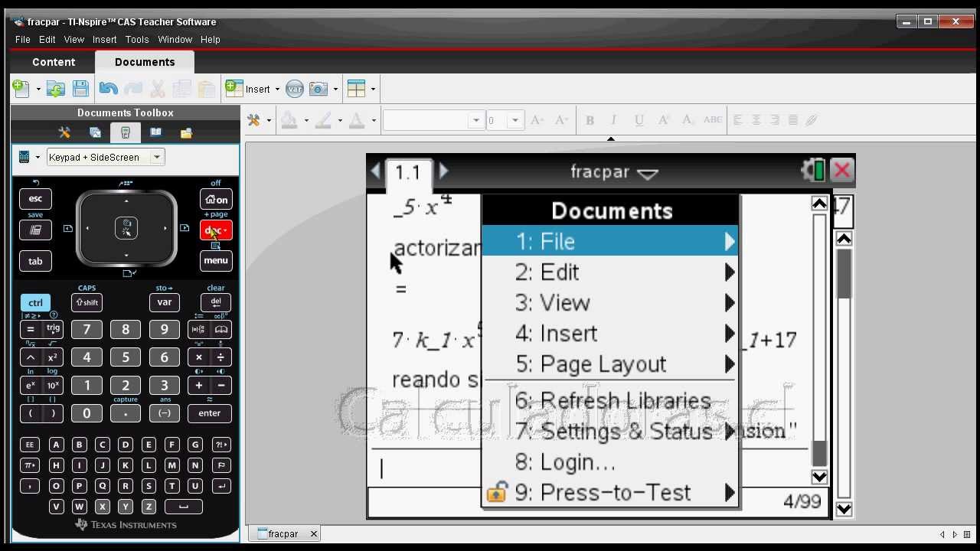Select '3: View' in Documents menu
This screenshot has width=980, height=551.
[x=610, y=303]
